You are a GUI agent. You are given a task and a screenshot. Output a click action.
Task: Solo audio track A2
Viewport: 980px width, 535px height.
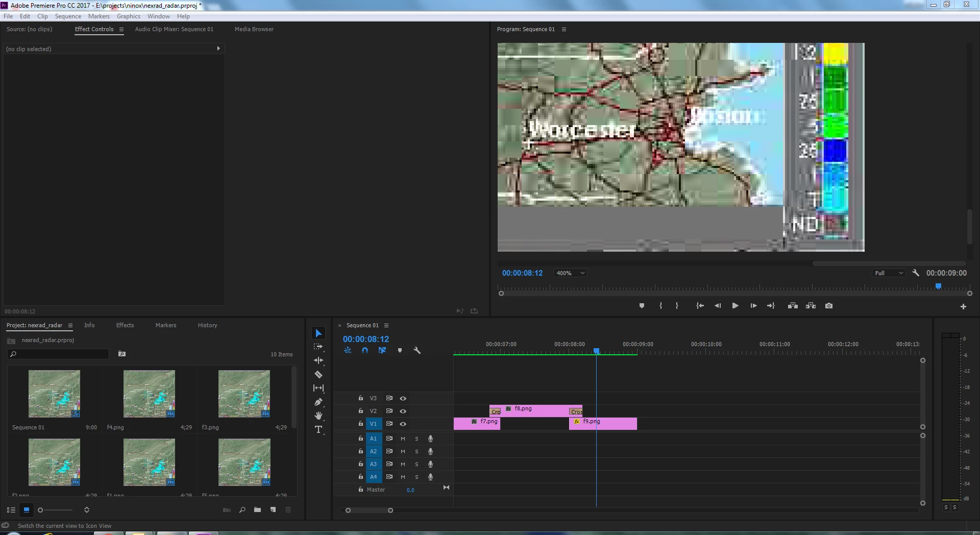pos(416,451)
